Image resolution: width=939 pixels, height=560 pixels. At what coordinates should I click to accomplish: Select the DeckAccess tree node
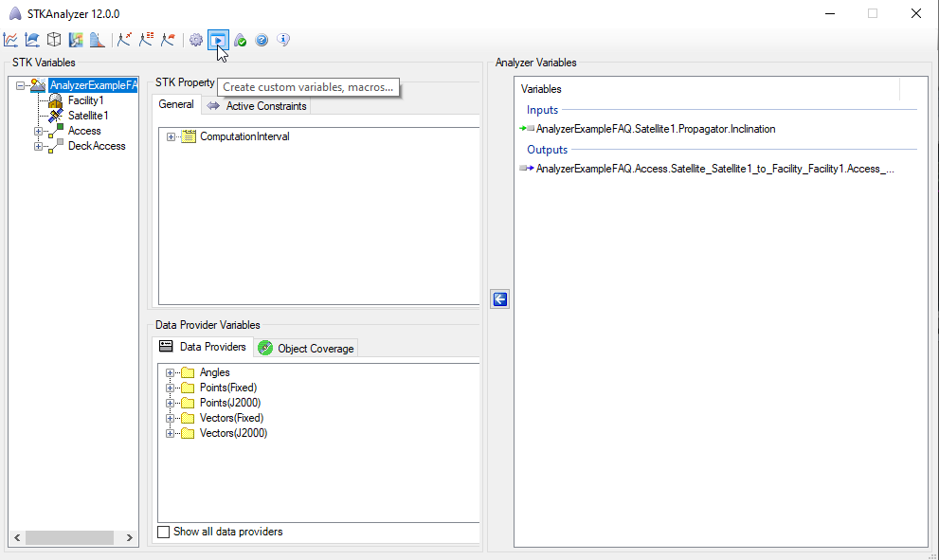[97, 146]
